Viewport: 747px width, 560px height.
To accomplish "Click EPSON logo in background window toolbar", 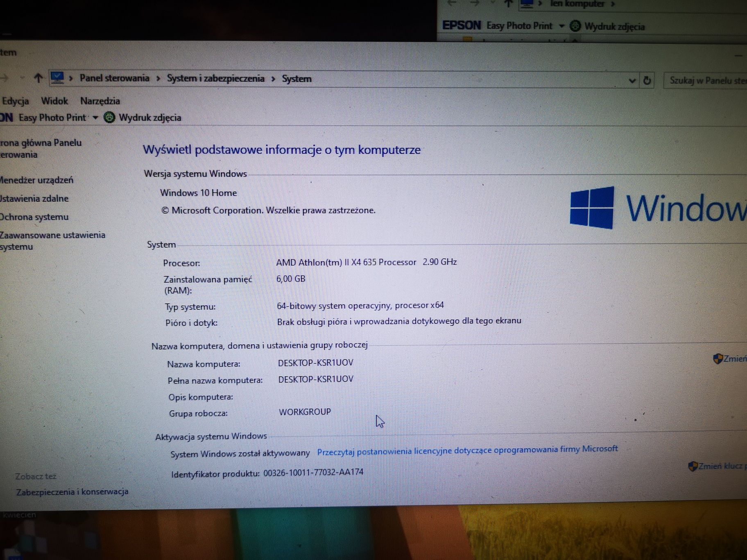I will pos(462,25).
